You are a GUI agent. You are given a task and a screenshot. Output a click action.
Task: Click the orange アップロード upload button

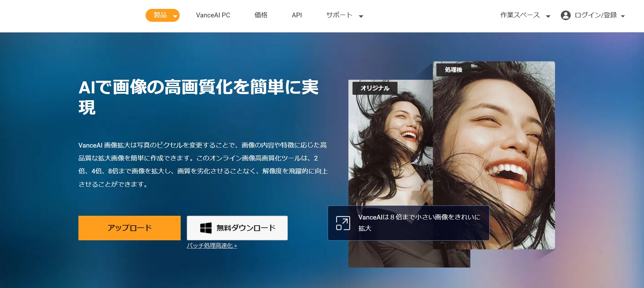(x=130, y=228)
